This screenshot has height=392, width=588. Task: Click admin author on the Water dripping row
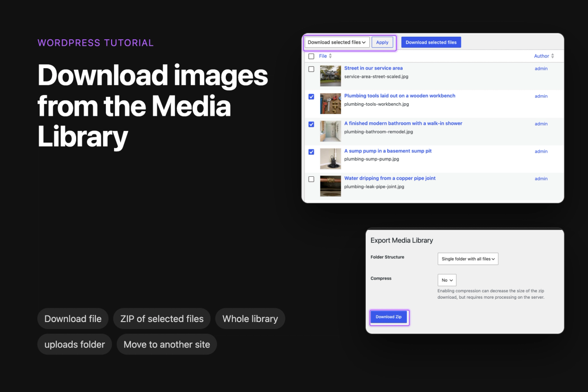541,178
